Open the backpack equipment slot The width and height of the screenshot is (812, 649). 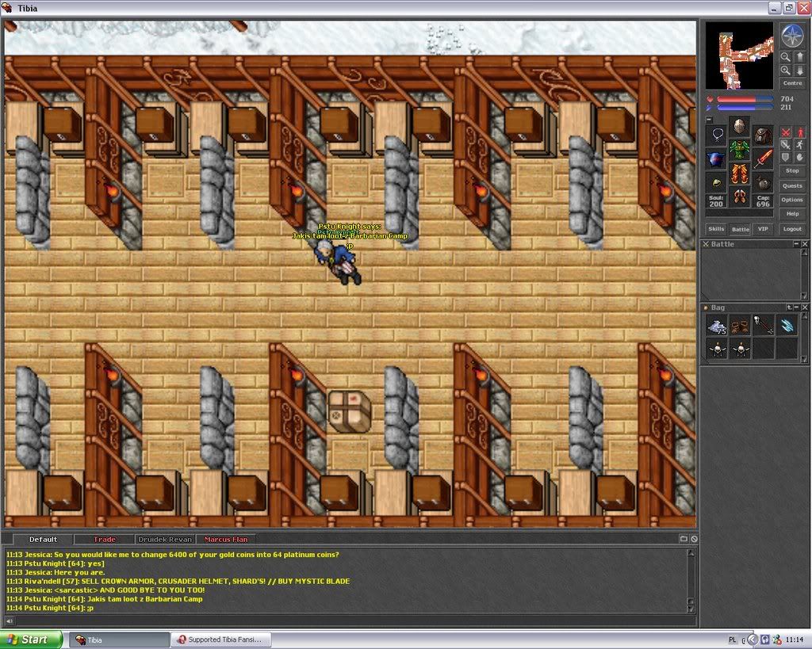coord(763,135)
